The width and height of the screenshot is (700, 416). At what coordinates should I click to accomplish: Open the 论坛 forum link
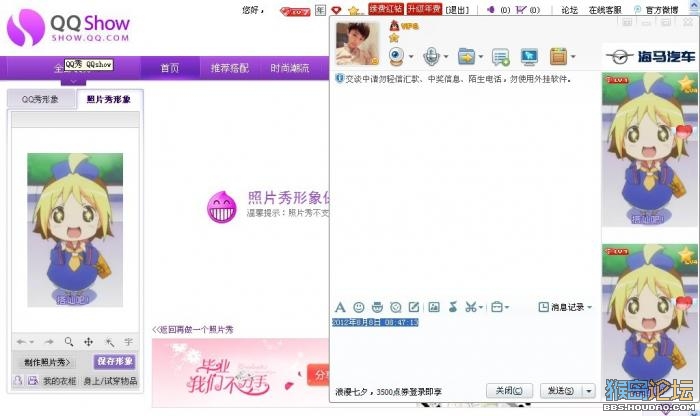tap(569, 10)
